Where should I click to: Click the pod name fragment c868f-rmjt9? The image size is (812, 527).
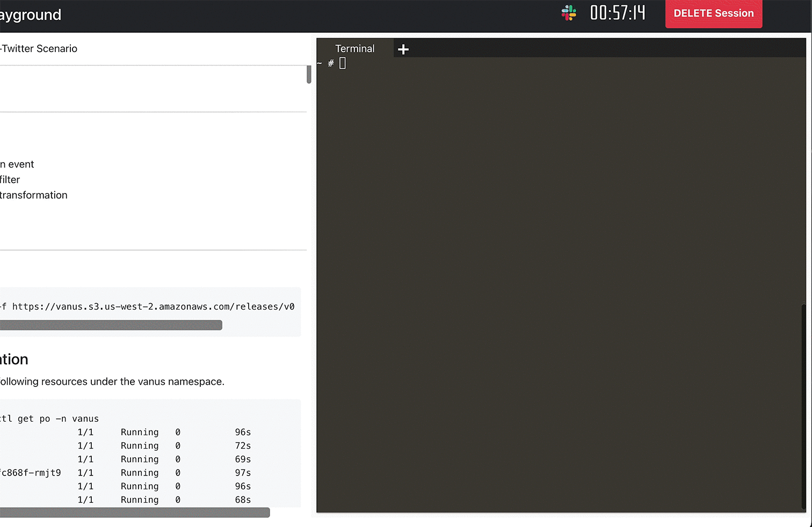pyautogui.click(x=31, y=473)
